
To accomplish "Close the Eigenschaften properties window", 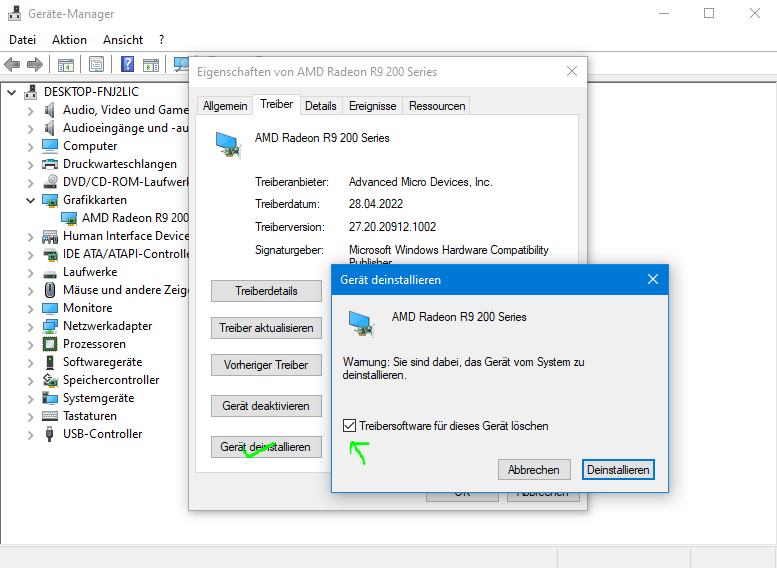I will 572,71.
